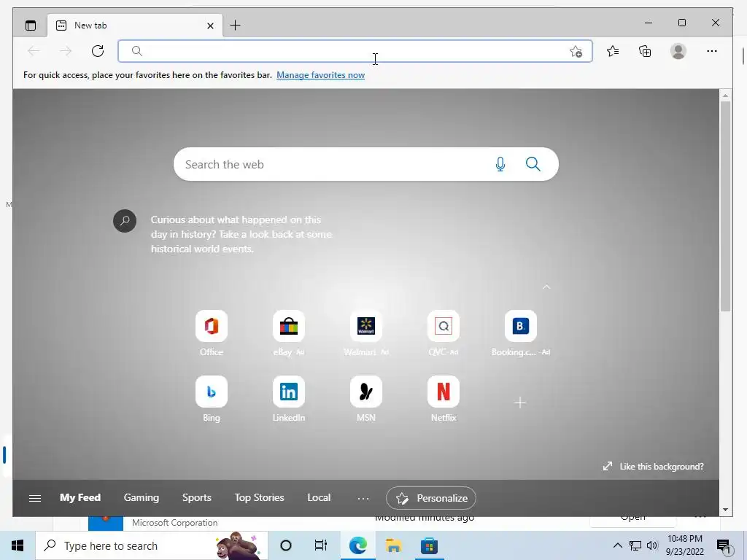
Task: Switch to the Local tab
Action: (x=319, y=497)
